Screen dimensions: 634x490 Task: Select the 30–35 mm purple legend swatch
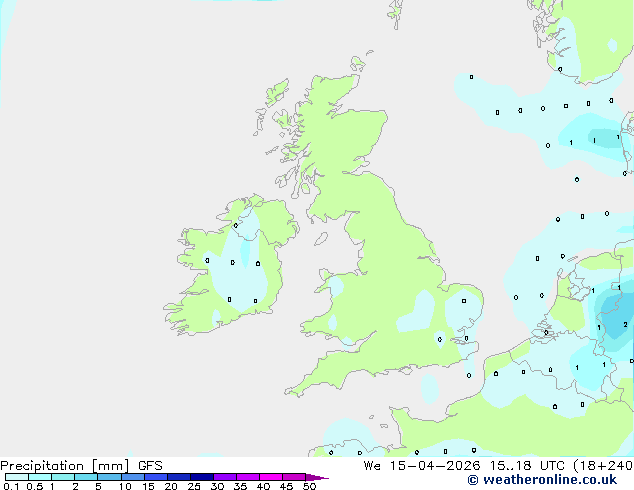click(225, 477)
